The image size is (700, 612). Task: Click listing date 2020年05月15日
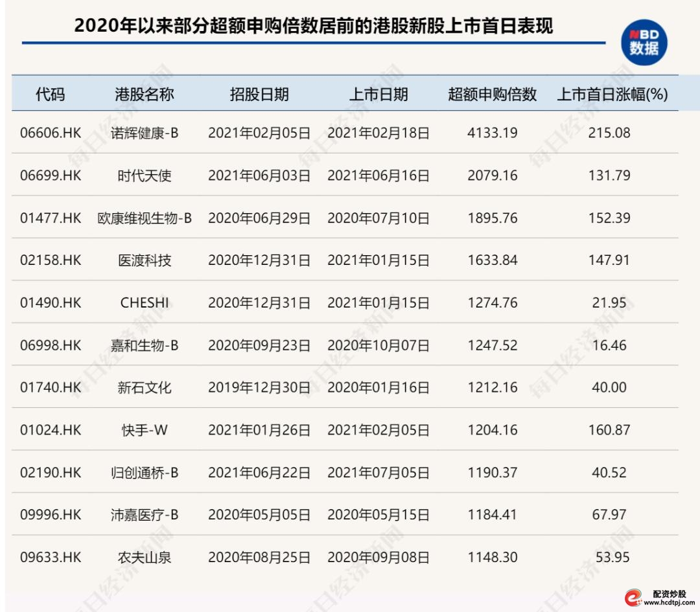379,515
